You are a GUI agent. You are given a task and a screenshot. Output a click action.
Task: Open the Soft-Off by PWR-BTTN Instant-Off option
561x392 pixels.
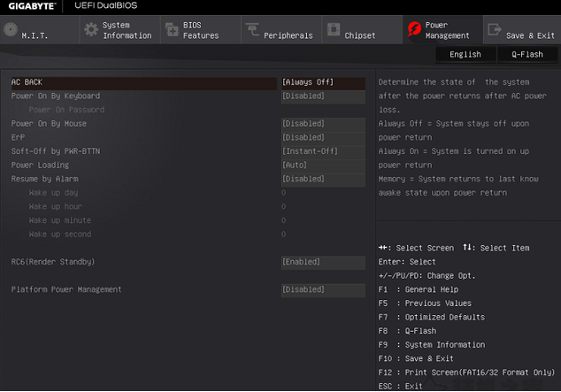click(323, 151)
